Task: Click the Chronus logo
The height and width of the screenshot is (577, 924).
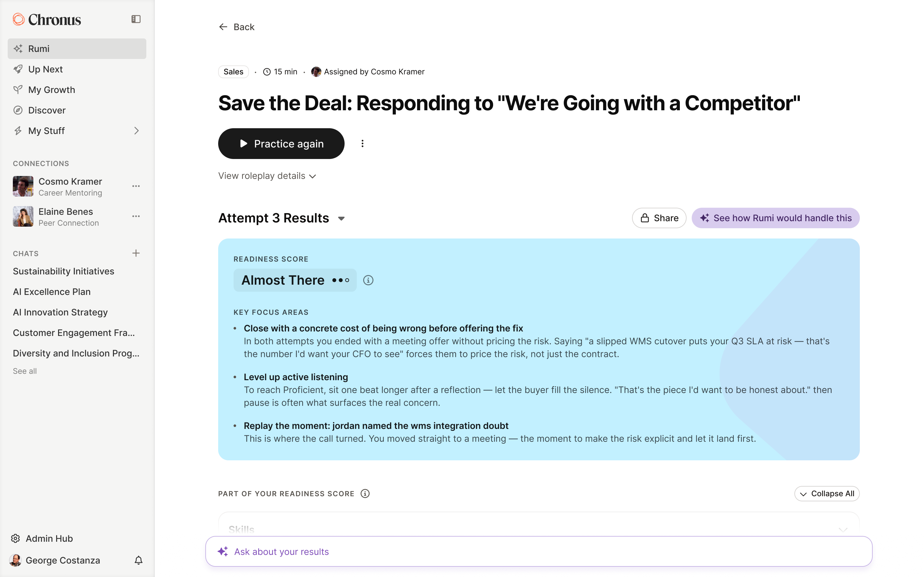Action: click(47, 20)
